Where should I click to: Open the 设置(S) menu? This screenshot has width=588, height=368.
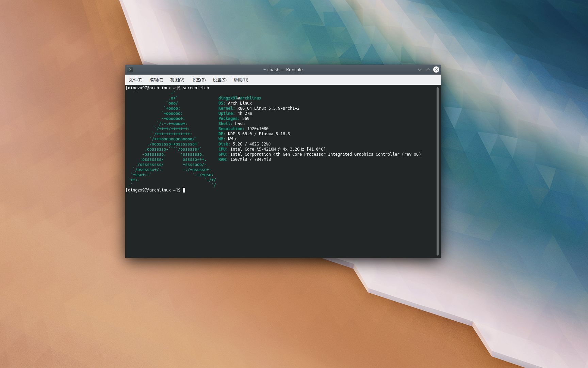point(219,80)
